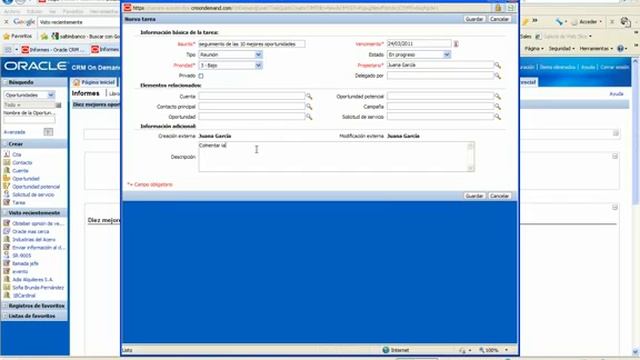Image resolution: width=640 pixels, height=360 pixels.
Task: Open recently viewed evento record
Action: (20, 271)
